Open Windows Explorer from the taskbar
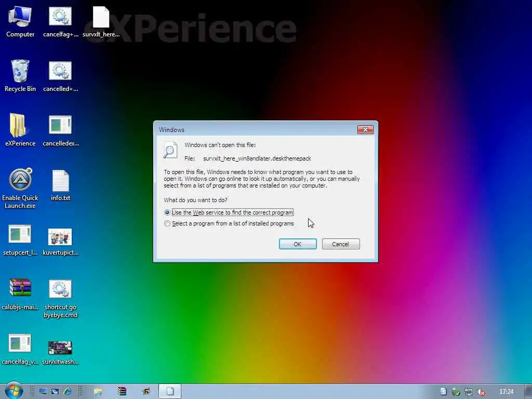 98,392
